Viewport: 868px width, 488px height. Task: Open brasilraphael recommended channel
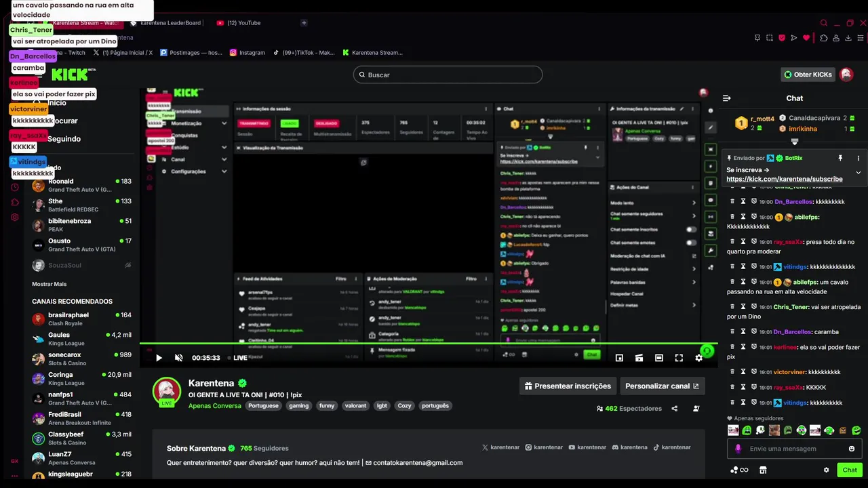click(x=81, y=319)
